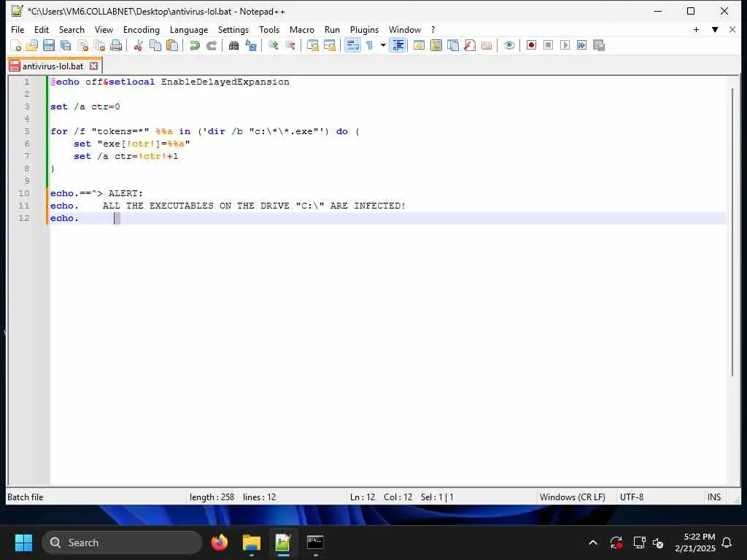747x560 pixels.
Task: Click the Stop Recording macro icon
Action: (549, 46)
